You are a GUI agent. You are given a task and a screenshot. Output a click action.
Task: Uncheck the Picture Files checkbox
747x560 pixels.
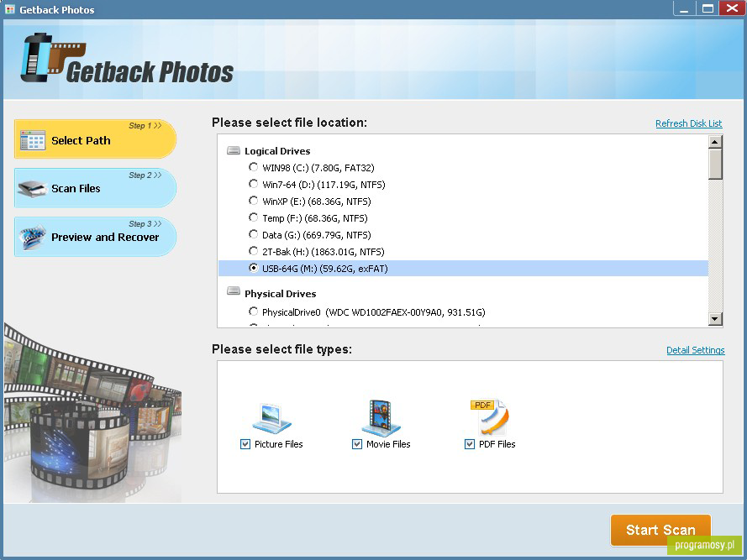tap(245, 444)
